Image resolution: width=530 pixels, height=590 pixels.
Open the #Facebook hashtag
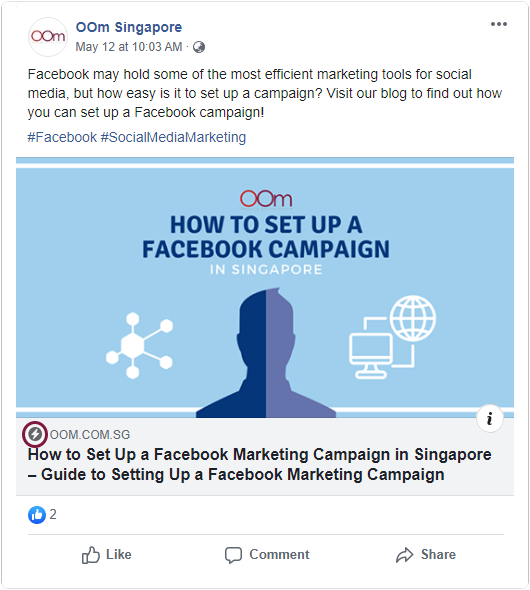[x=62, y=137]
